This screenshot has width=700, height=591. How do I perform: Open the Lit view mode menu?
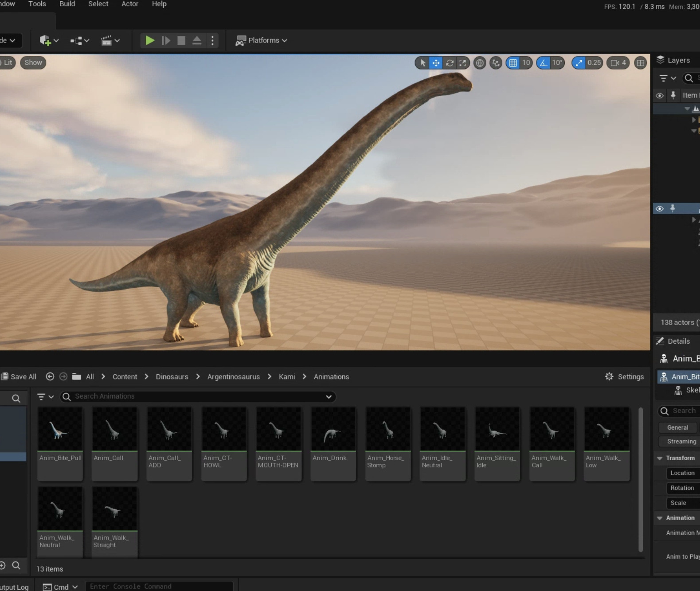pyautogui.click(x=8, y=63)
